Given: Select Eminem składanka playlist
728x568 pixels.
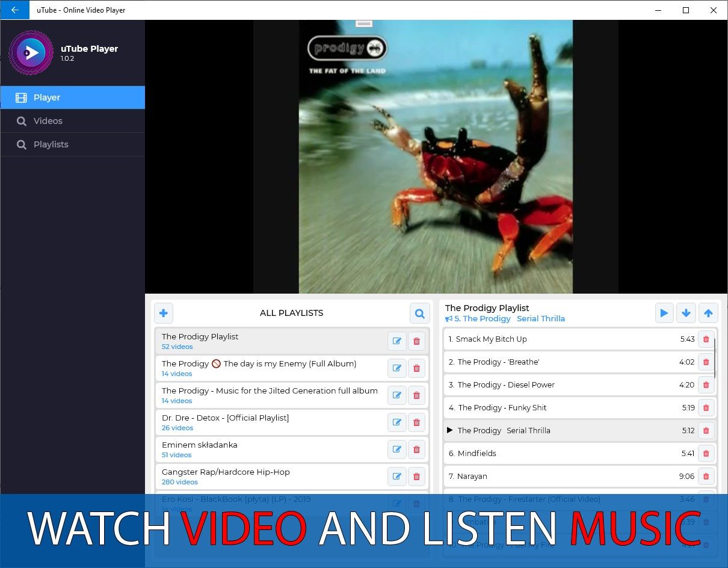Looking at the screenshot, I should click(x=292, y=449).
